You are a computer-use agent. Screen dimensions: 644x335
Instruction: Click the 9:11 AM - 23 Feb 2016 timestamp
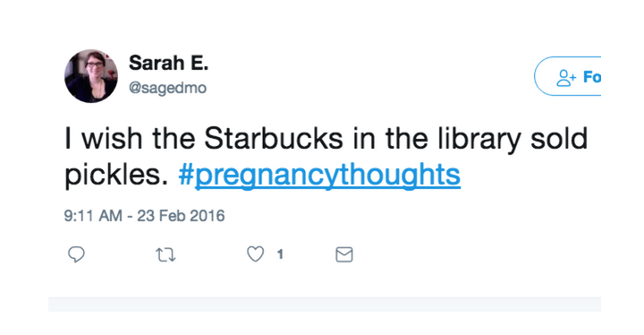click(144, 216)
